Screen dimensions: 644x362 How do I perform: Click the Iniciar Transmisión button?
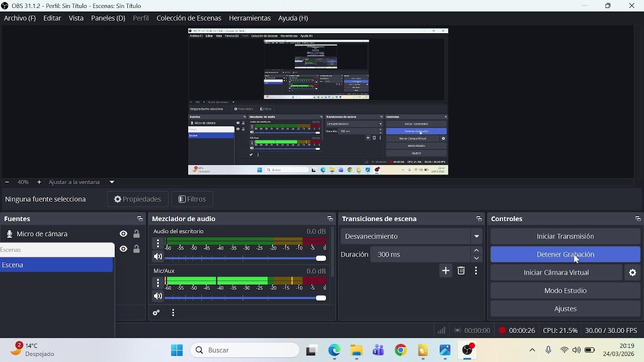coord(565,236)
